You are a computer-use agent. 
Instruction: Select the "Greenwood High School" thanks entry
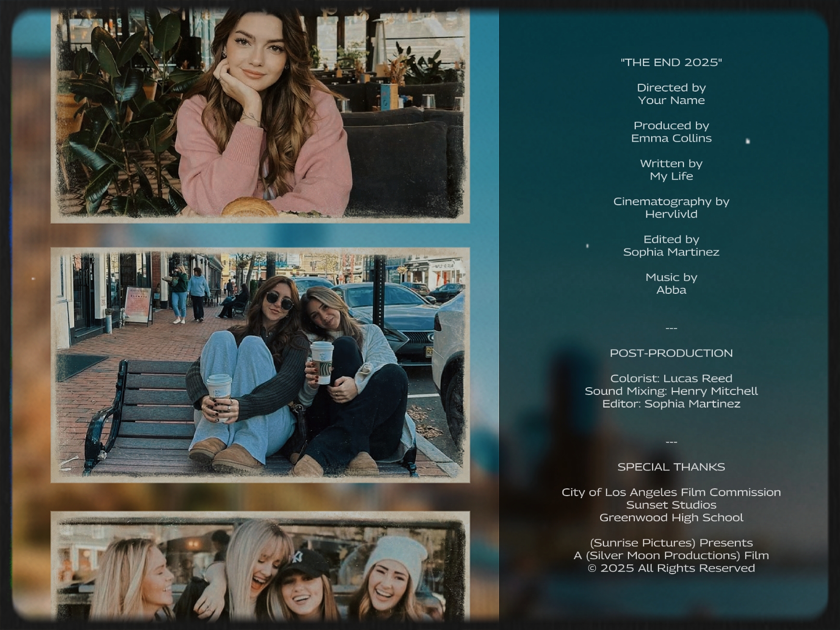(671, 517)
